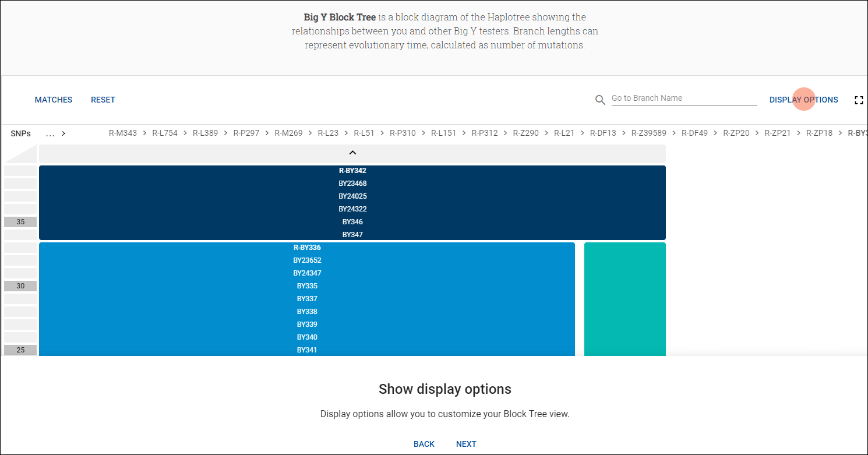Click the search magnifier icon
The width and height of the screenshot is (868, 455).
(x=600, y=100)
